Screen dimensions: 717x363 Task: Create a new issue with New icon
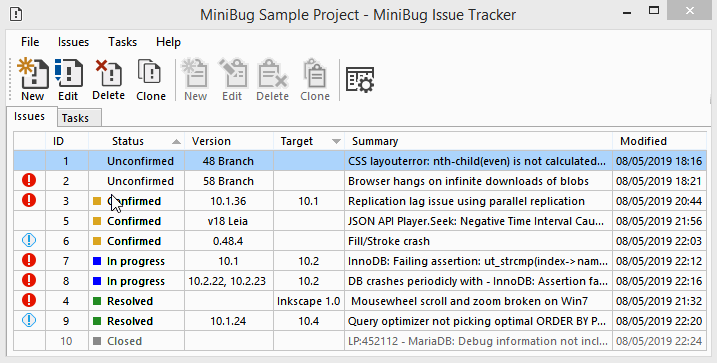[32, 73]
